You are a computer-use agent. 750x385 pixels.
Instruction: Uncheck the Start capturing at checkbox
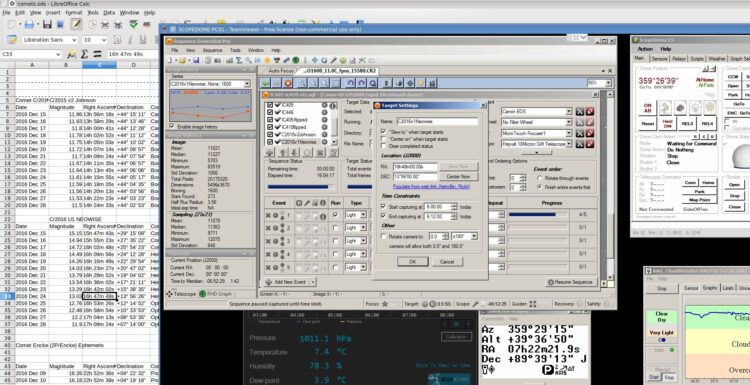coord(383,207)
